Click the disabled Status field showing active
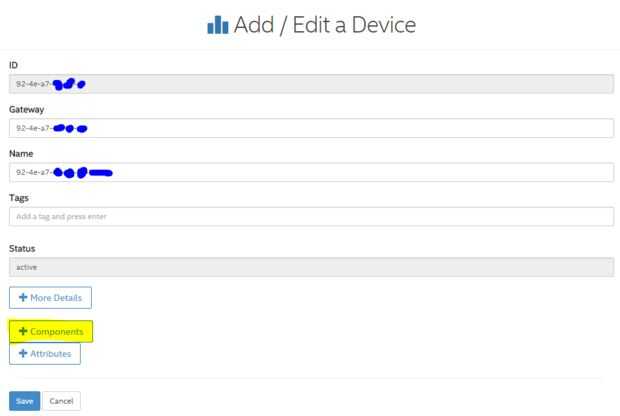The image size is (620, 416). pos(310,267)
